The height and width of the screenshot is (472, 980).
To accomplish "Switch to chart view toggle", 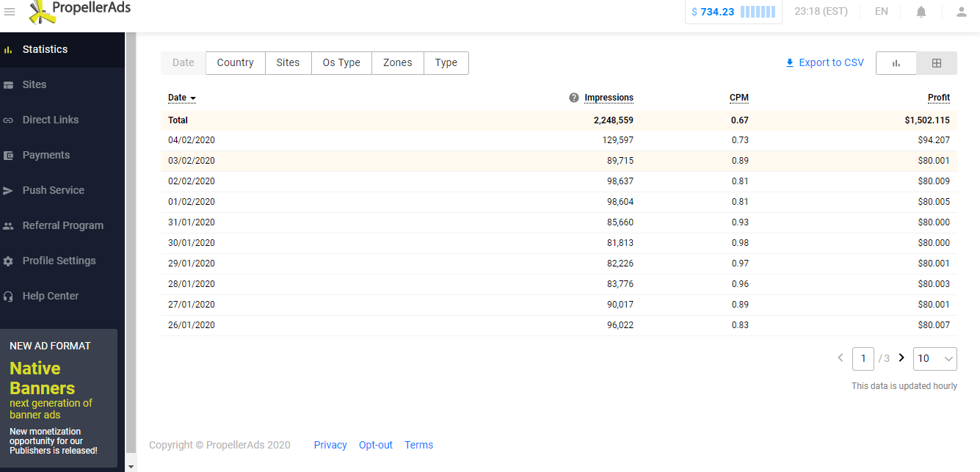I will pyautogui.click(x=896, y=63).
